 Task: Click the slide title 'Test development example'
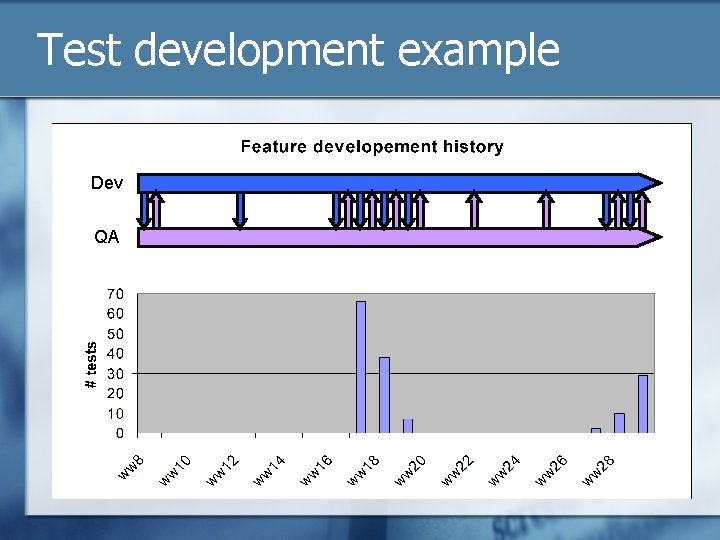tap(298, 50)
